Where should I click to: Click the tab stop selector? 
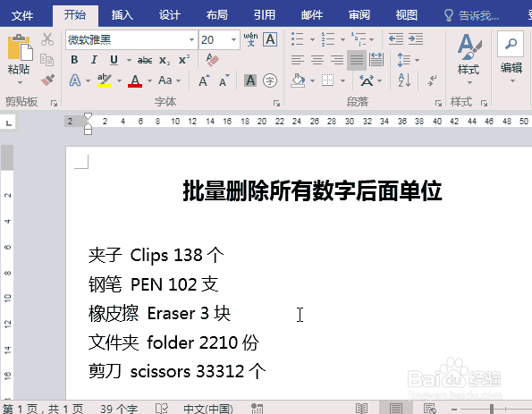click(x=8, y=123)
